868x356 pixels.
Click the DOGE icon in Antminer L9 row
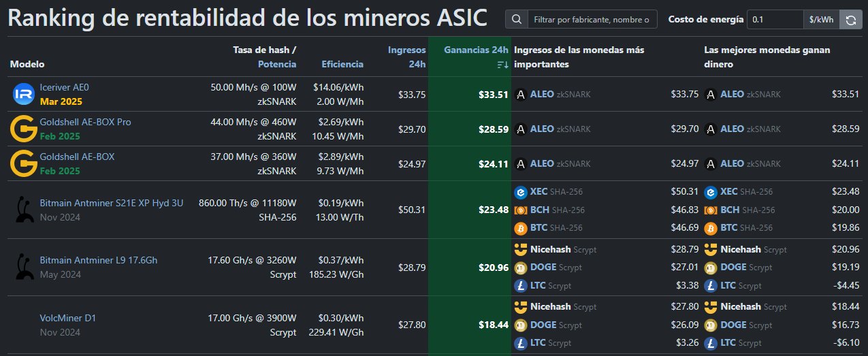(x=521, y=267)
